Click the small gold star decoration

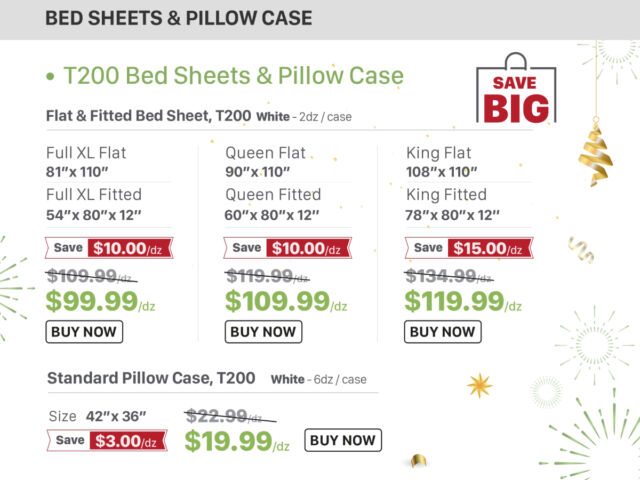(479, 384)
